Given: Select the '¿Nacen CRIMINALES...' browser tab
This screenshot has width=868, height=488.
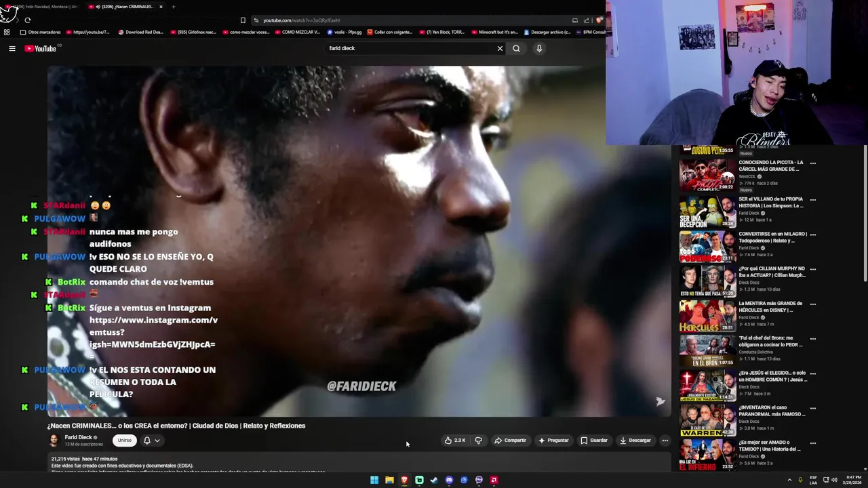Looking at the screenshot, I should pyautogui.click(x=124, y=7).
